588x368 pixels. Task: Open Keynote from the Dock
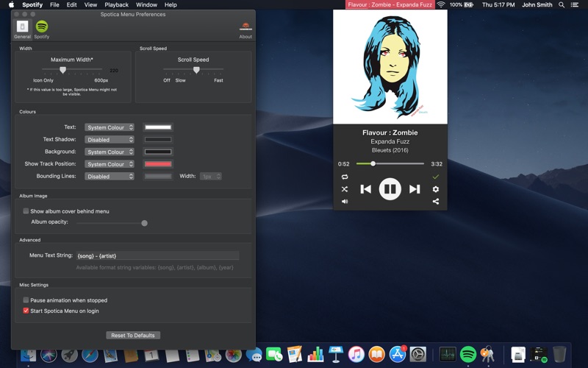coord(336,354)
